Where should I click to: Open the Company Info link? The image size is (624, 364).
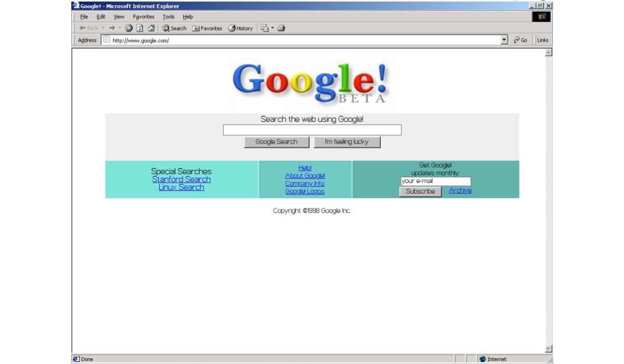[x=305, y=183]
